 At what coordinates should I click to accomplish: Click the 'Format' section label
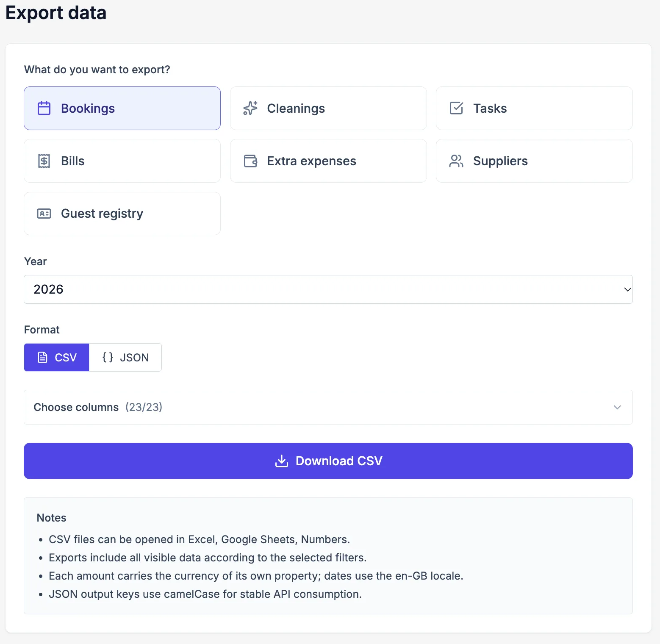[42, 330]
